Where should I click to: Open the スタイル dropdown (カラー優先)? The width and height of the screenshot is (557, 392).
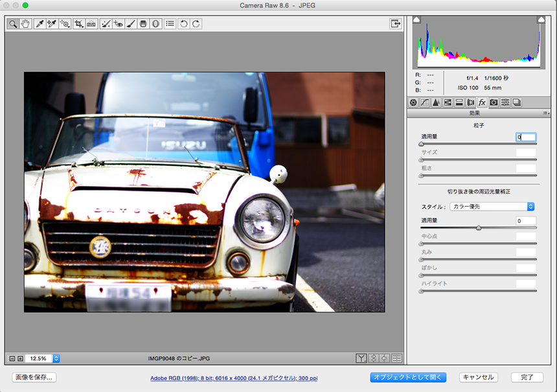click(x=492, y=207)
